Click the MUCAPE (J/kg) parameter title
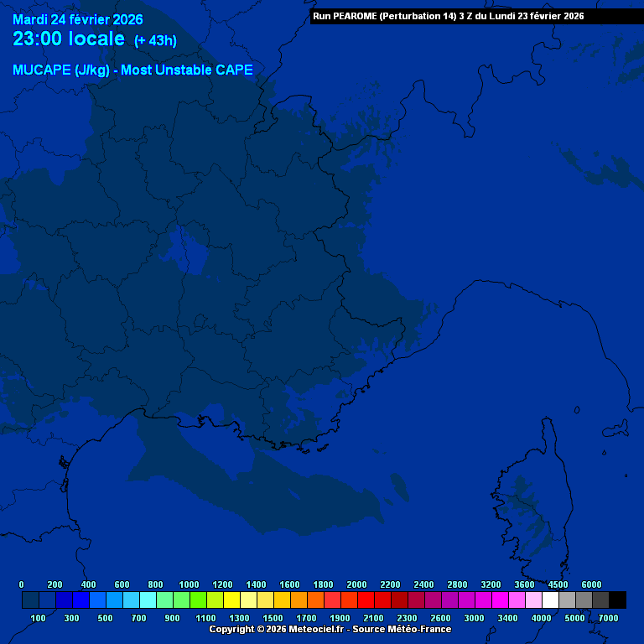This screenshot has width=644, height=644. 132,70
